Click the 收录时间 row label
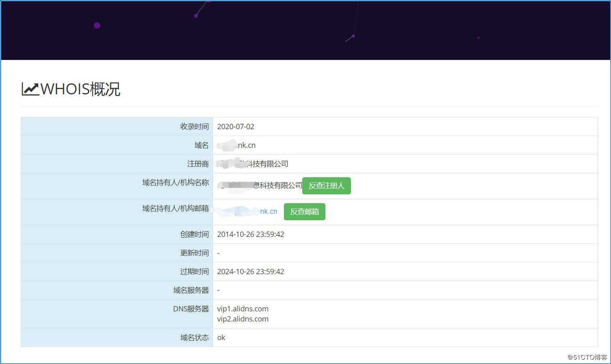 [x=194, y=127]
